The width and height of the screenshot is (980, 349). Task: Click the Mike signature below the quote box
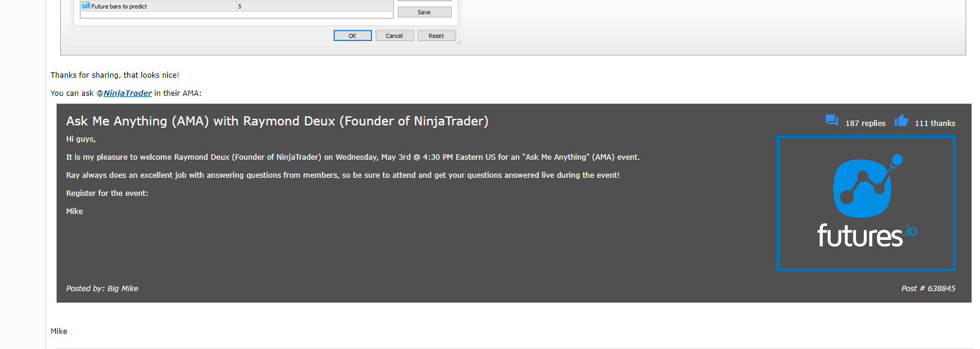[59, 331]
